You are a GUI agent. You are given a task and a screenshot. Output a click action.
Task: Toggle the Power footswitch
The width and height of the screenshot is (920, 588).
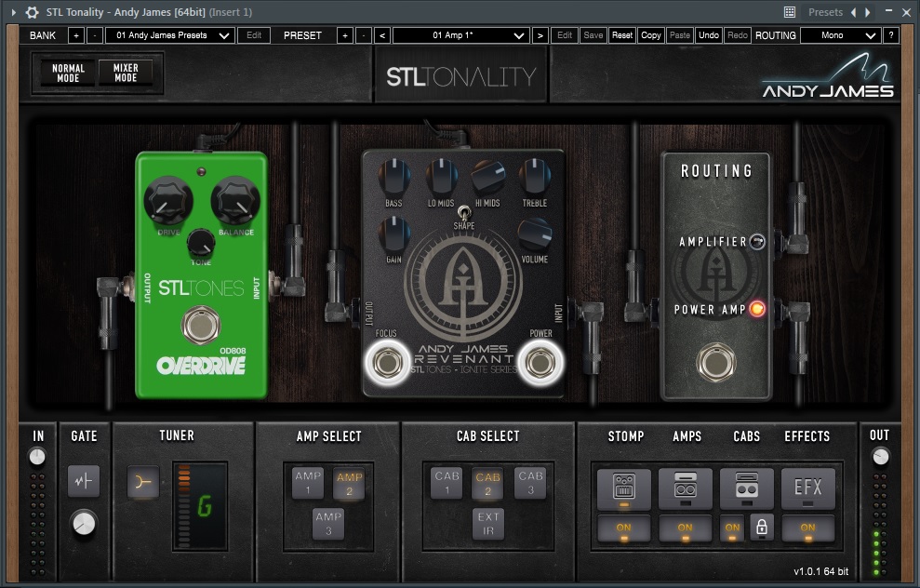(540, 363)
